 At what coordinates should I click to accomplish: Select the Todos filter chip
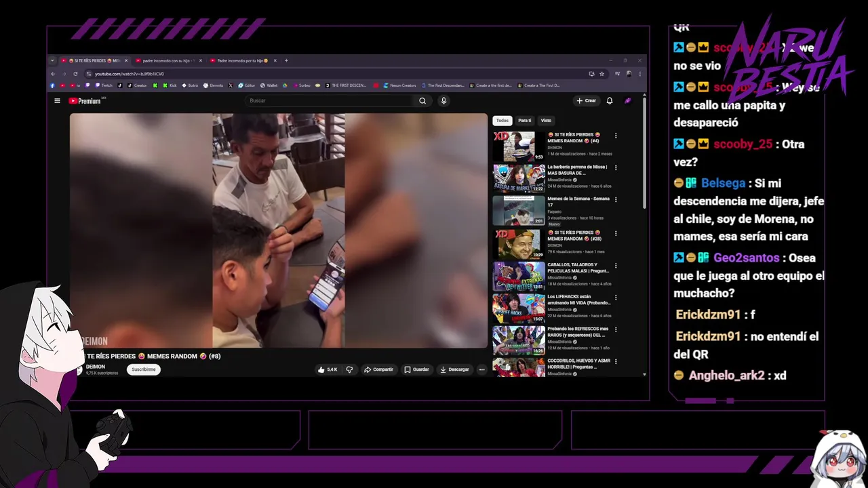tap(502, 121)
